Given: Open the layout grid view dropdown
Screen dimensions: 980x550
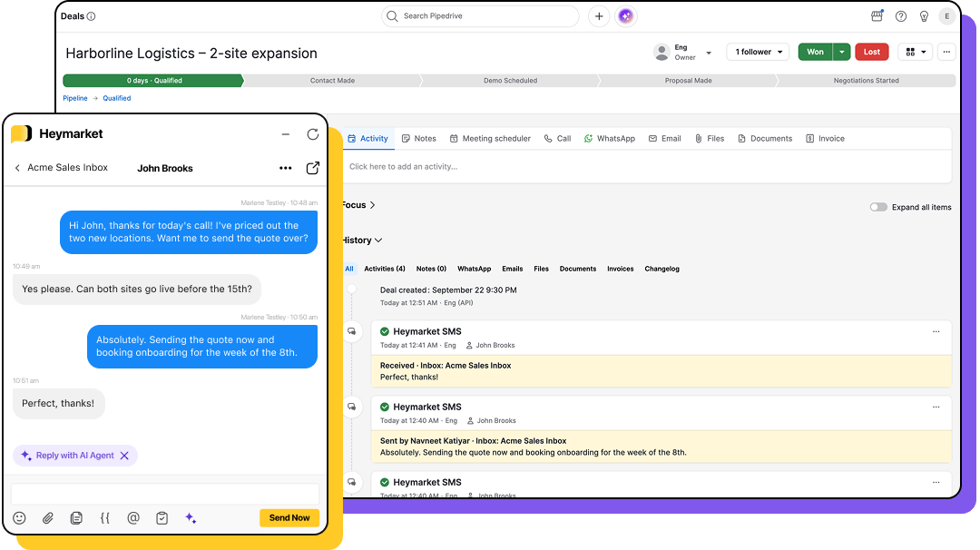Looking at the screenshot, I should pos(916,52).
